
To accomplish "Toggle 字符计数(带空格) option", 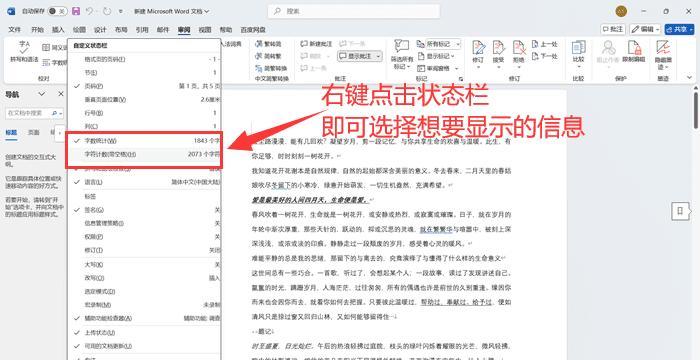I will (144, 154).
